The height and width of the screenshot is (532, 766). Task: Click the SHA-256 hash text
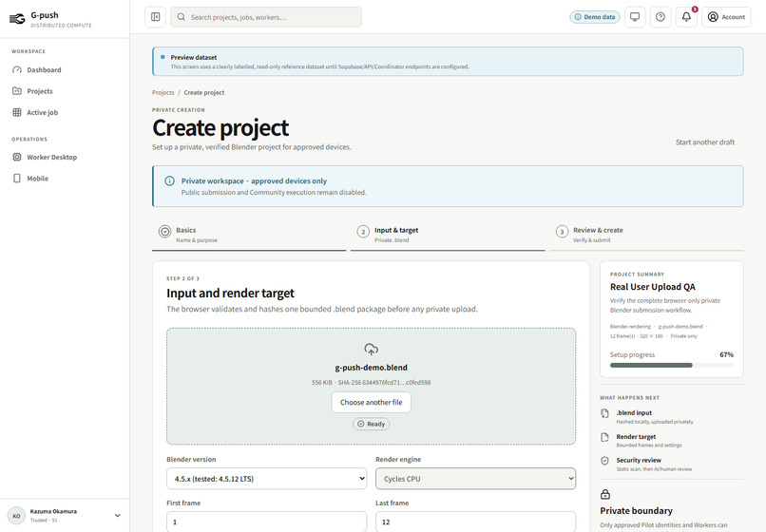pos(384,383)
